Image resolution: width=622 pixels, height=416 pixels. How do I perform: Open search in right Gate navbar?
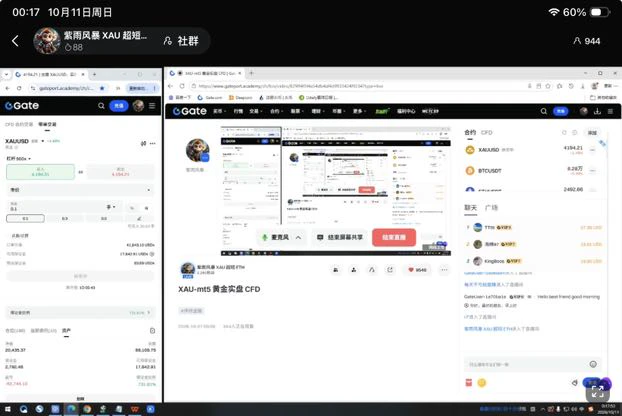coord(544,111)
